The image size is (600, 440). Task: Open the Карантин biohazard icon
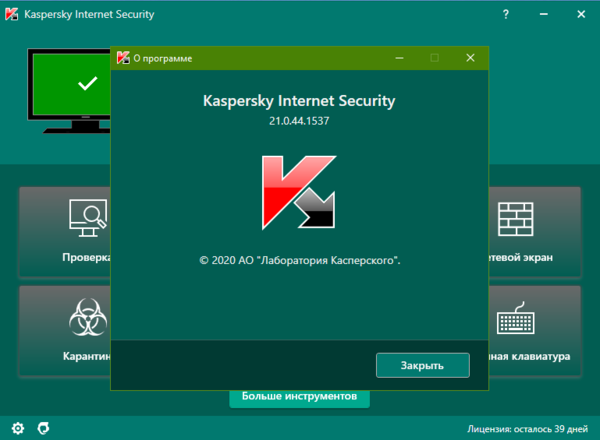click(88, 317)
